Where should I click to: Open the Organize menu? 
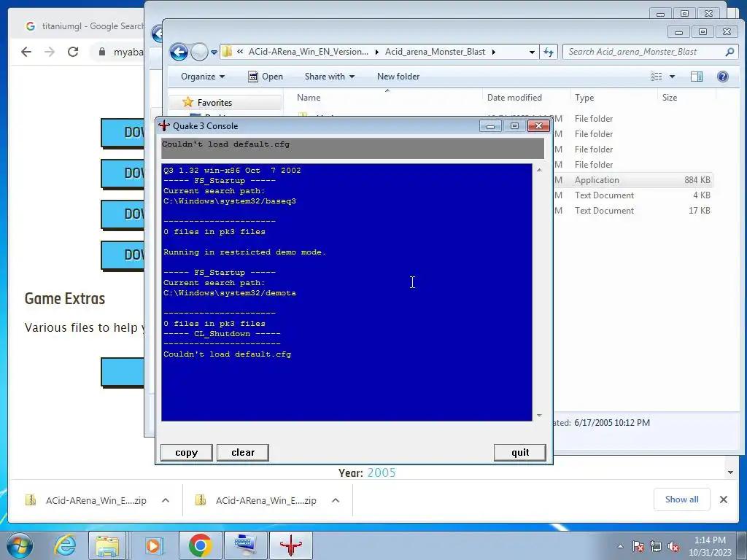[x=203, y=77]
